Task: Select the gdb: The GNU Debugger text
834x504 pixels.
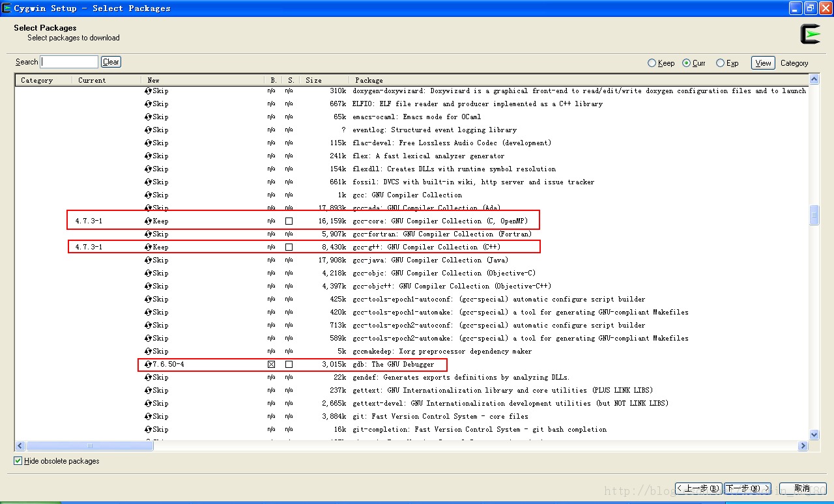Action: (393, 364)
